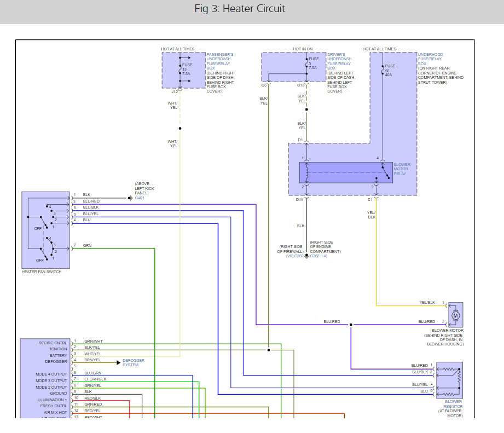Click the Passenger's Underdash Fuse/Relay Box label
Viewport: 504px width, 433px height.
tap(220, 61)
